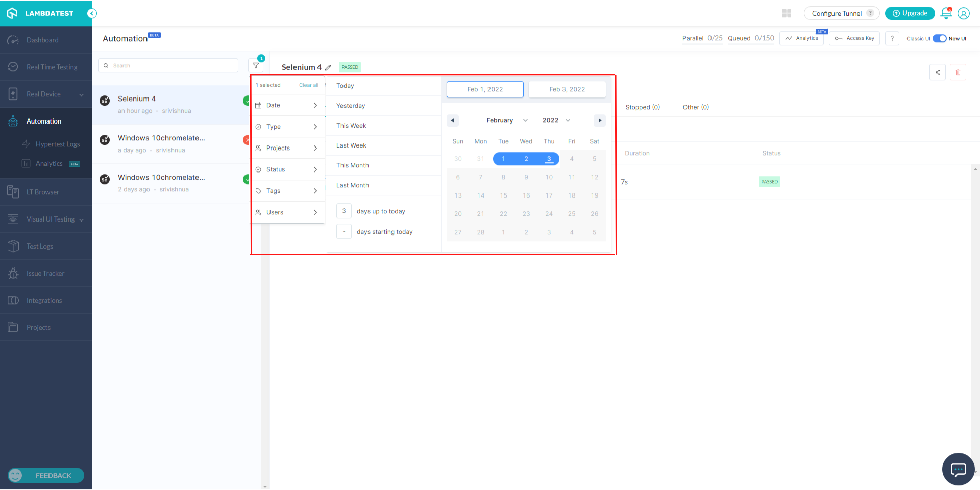
Task: Open the help question mark button
Action: pos(892,38)
